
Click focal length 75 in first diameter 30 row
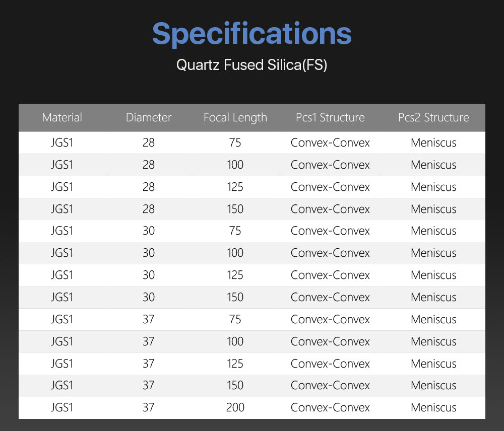point(235,231)
